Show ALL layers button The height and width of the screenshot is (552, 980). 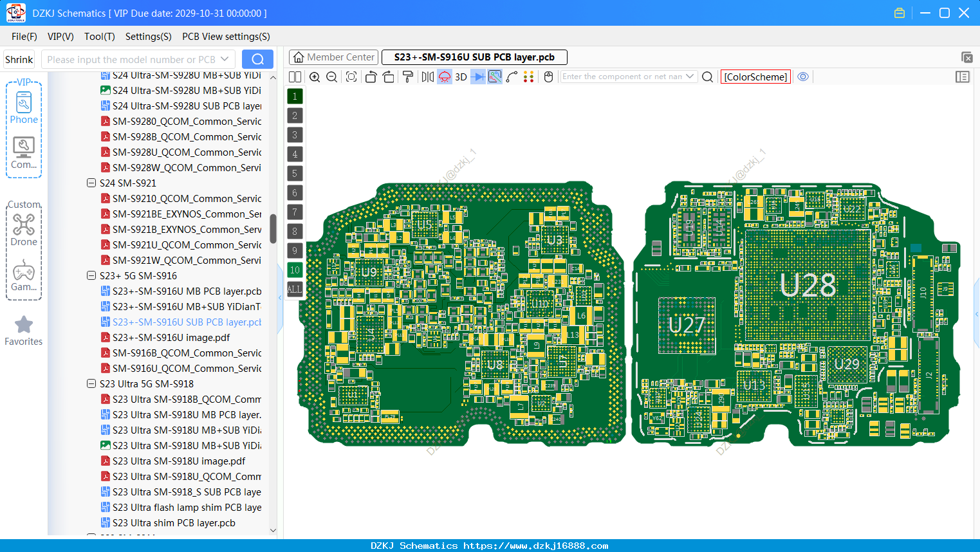click(x=295, y=289)
